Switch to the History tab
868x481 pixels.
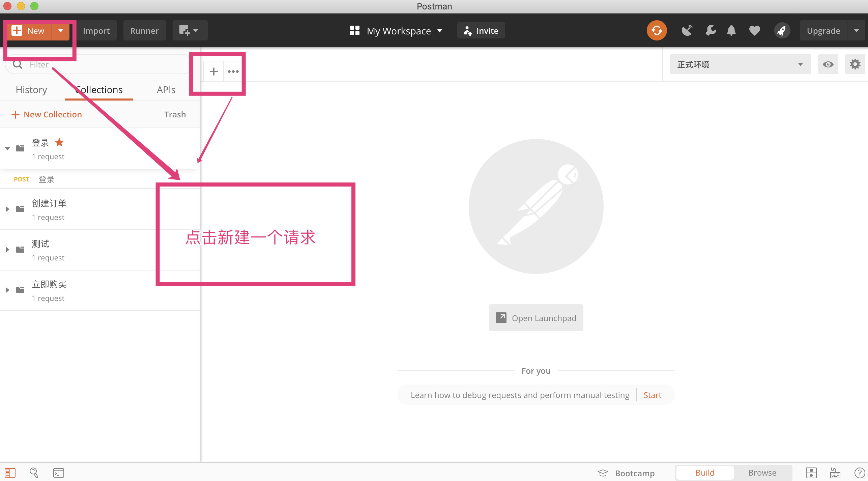coord(31,89)
